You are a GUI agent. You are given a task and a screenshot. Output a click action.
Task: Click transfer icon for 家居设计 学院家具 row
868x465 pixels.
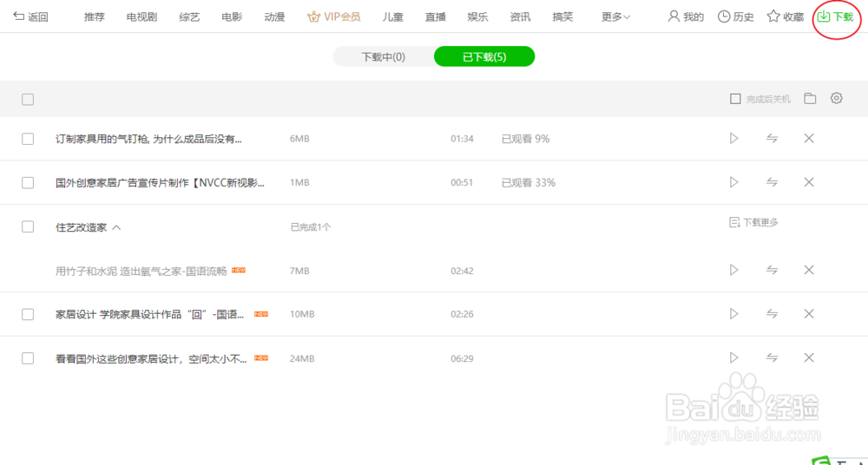tap(773, 314)
